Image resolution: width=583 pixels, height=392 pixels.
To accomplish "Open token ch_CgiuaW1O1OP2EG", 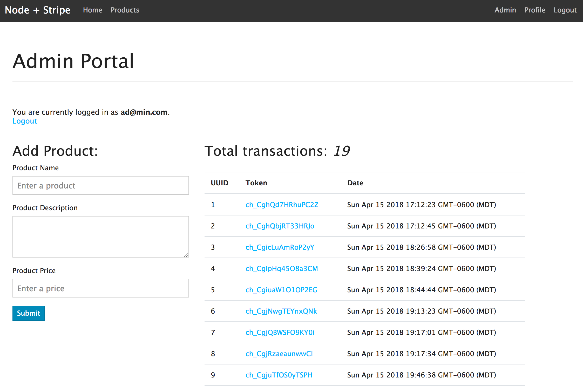I will pos(281,290).
